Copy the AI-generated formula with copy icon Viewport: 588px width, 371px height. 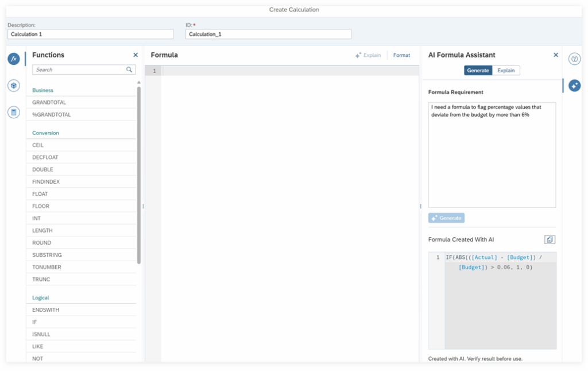click(550, 239)
